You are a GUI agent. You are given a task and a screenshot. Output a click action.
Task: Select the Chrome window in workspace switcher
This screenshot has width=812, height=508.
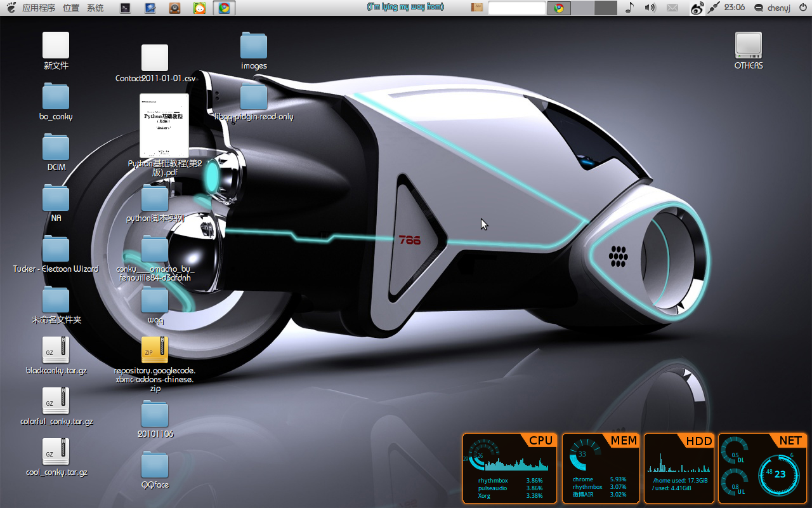tap(559, 8)
